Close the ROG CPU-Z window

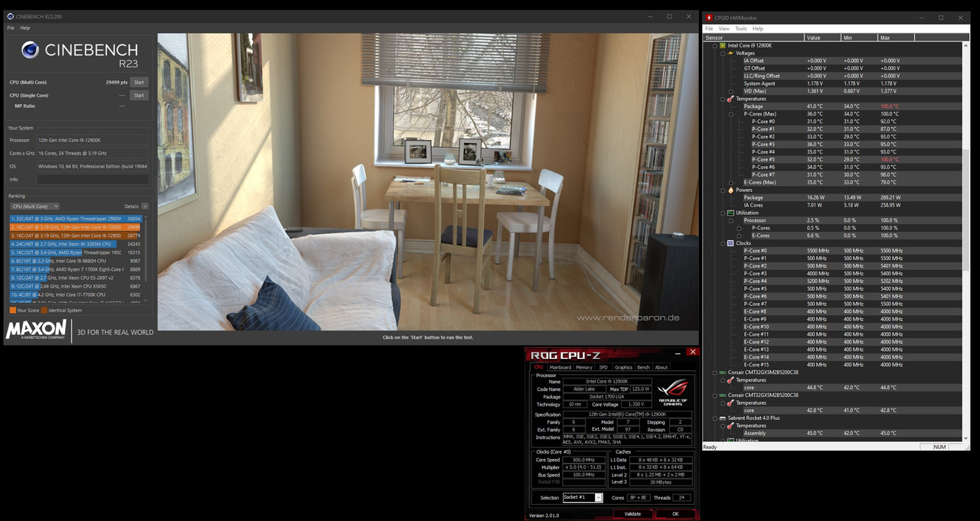tap(692, 353)
